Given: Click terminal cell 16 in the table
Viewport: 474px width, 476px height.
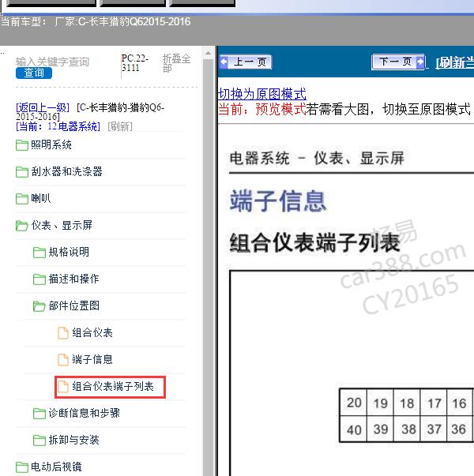Looking at the screenshot, I should click(460, 403).
